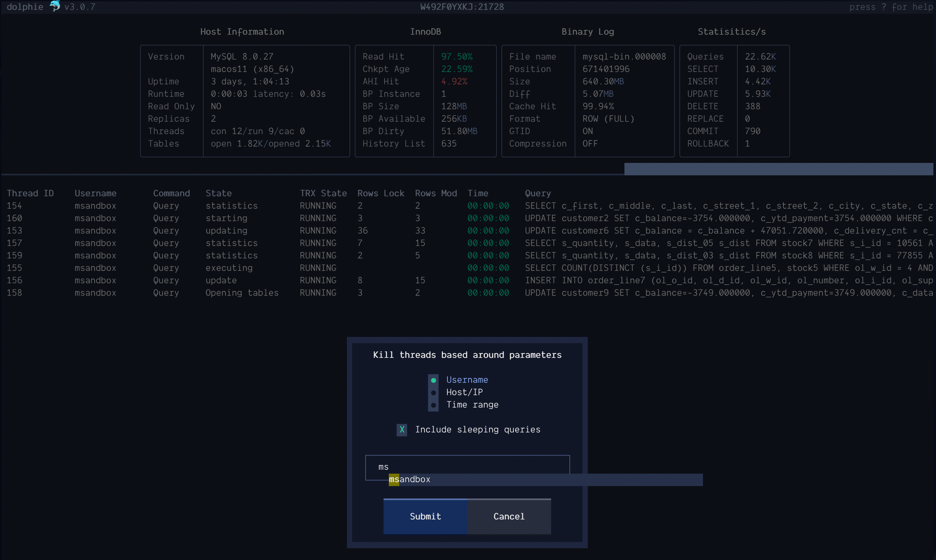
Task: Click the Chkpt Age value in InnoDB panel
Action: click(457, 69)
